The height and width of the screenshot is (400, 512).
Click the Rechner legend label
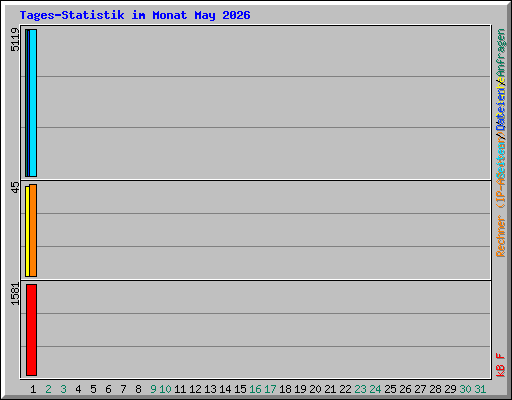(x=500, y=236)
